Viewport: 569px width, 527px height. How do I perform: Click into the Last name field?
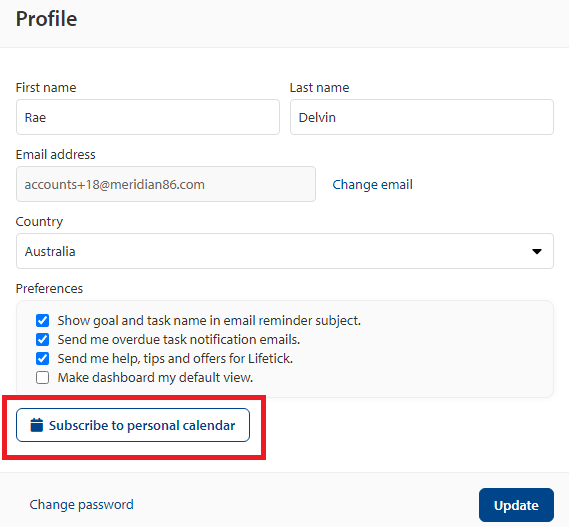point(422,117)
